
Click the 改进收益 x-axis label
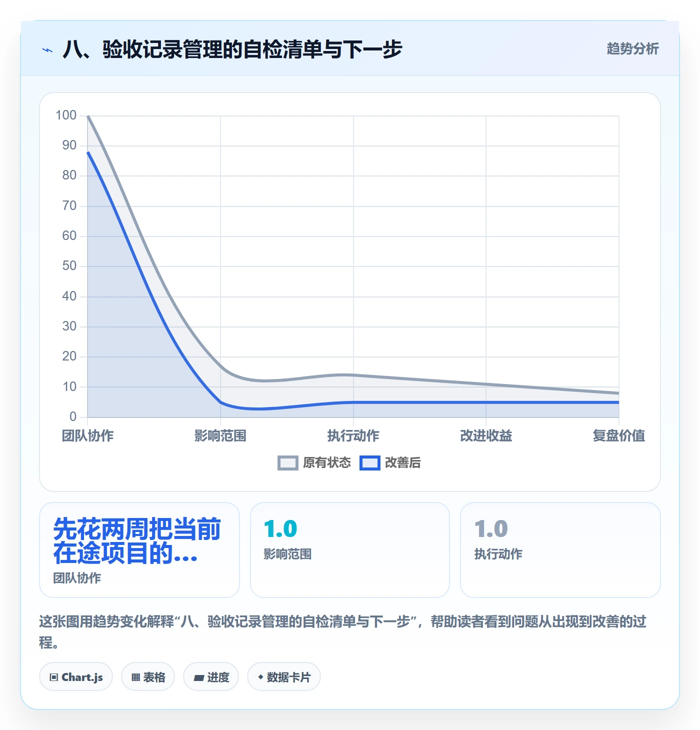click(486, 436)
